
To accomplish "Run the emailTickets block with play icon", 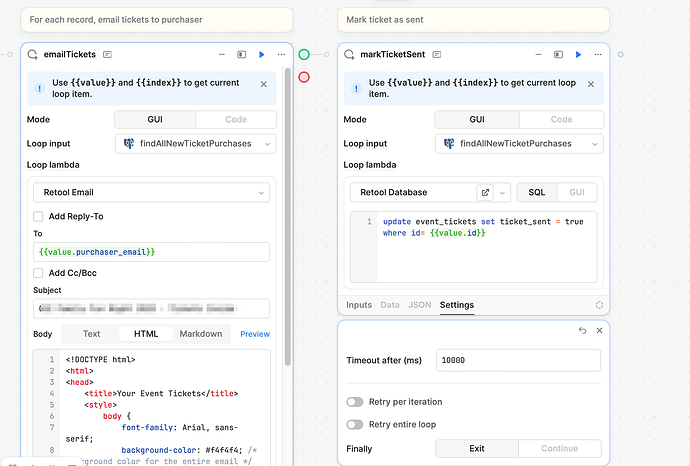I will [x=261, y=55].
